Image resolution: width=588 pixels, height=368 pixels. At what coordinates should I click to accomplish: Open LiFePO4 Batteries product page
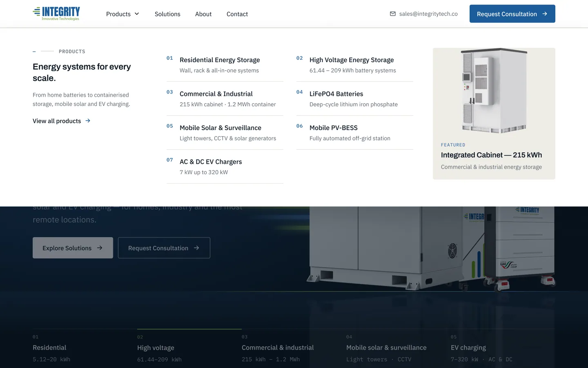(x=355, y=99)
